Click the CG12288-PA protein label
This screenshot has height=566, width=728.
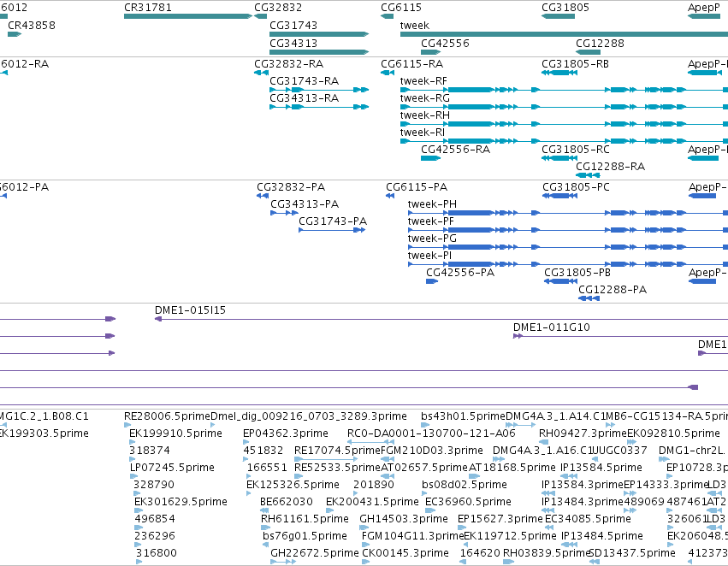point(613,290)
